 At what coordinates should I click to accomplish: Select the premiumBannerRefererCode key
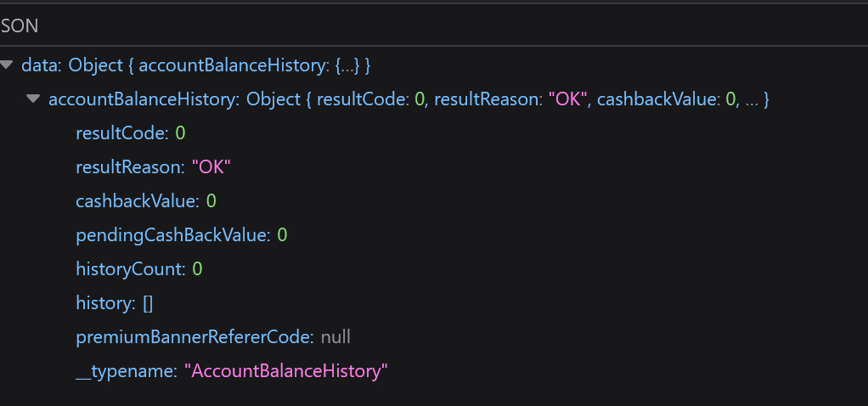pyautogui.click(x=194, y=336)
